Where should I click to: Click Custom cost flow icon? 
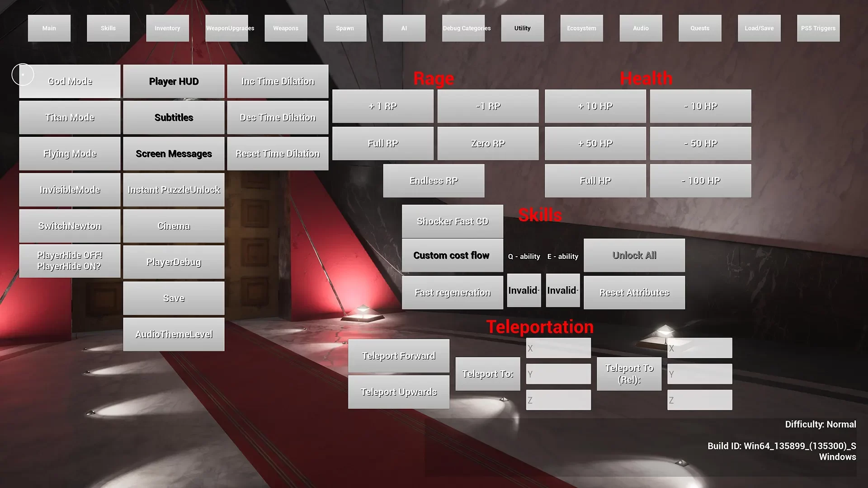point(451,255)
